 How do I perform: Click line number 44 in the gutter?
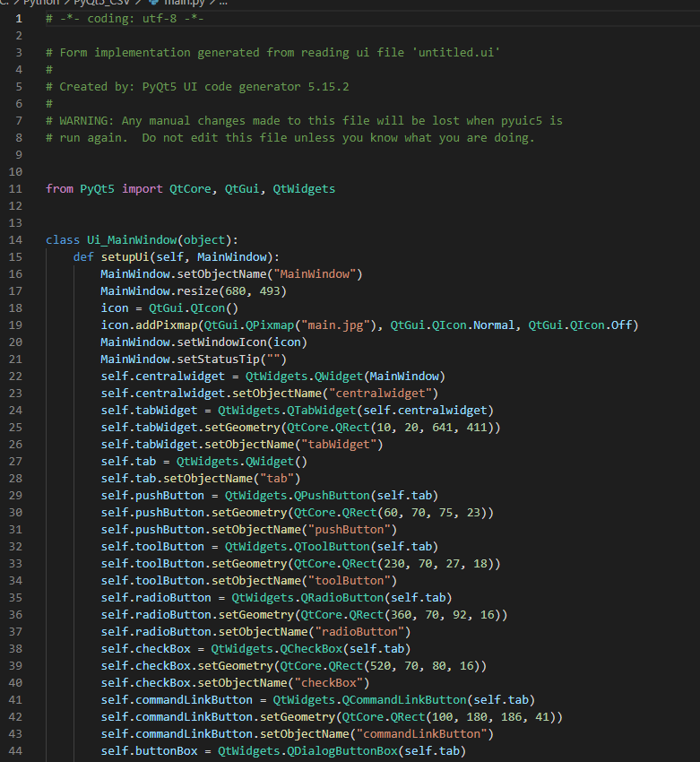point(15,751)
